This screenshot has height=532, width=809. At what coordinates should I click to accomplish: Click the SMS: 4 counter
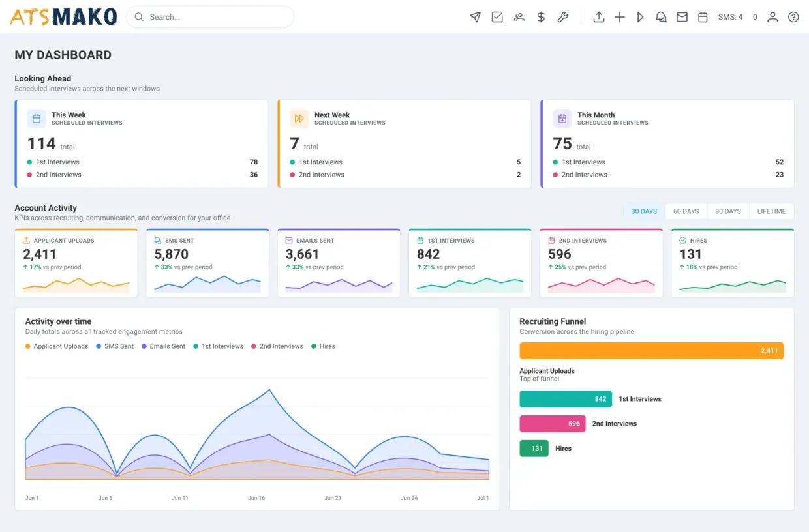point(730,17)
